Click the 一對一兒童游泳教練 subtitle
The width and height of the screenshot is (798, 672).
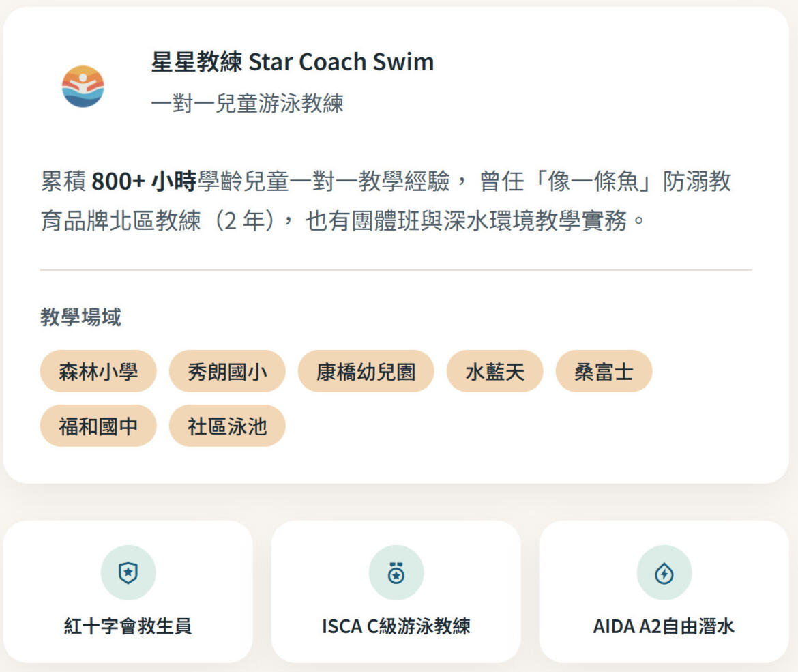(x=247, y=104)
